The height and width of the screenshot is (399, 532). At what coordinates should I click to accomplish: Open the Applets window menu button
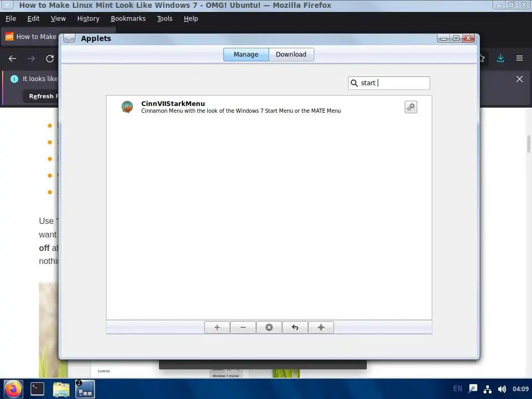(69, 38)
